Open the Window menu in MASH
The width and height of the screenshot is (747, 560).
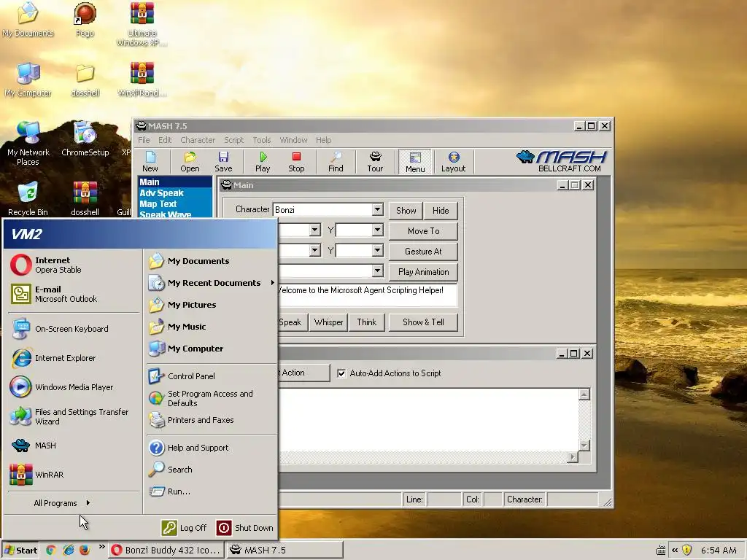pyautogui.click(x=293, y=140)
